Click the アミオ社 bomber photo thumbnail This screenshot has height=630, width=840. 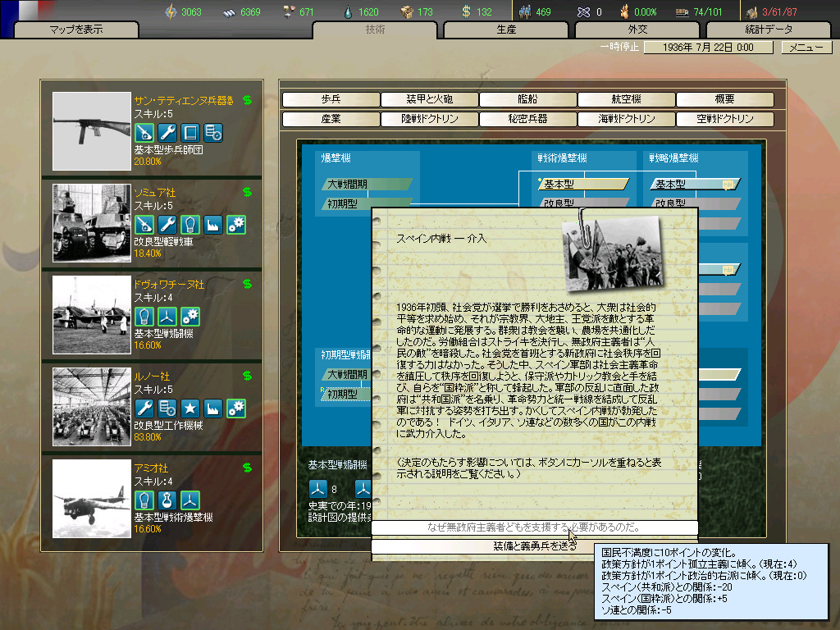(x=92, y=499)
